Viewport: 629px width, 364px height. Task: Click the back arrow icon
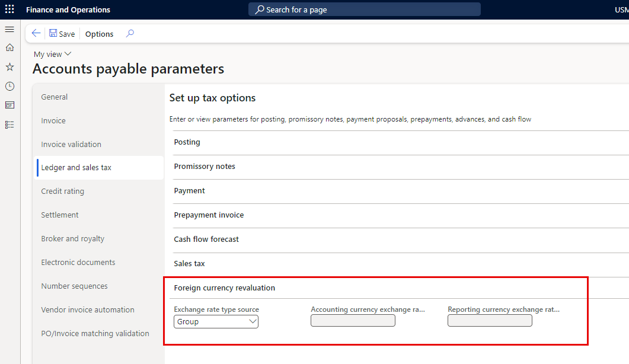tap(36, 34)
